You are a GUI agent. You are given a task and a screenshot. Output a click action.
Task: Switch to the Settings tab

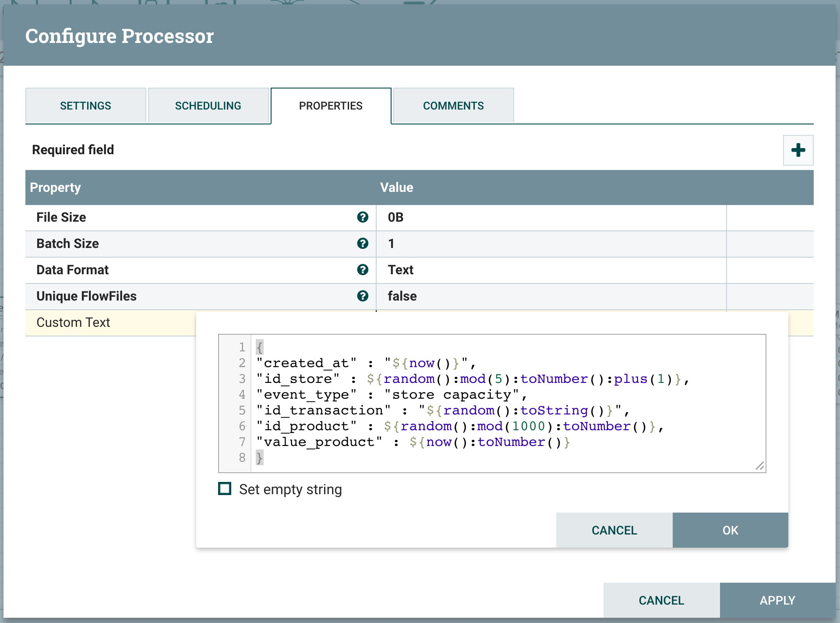[85, 106]
